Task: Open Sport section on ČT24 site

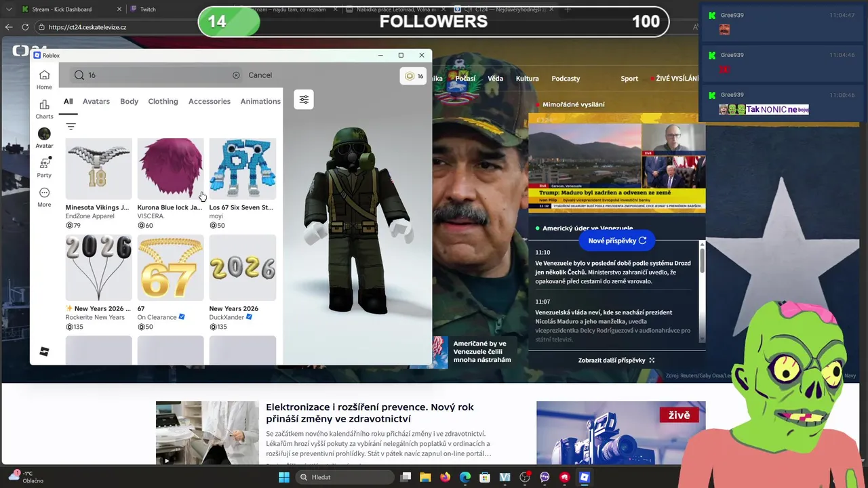Action: (x=629, y=79)
